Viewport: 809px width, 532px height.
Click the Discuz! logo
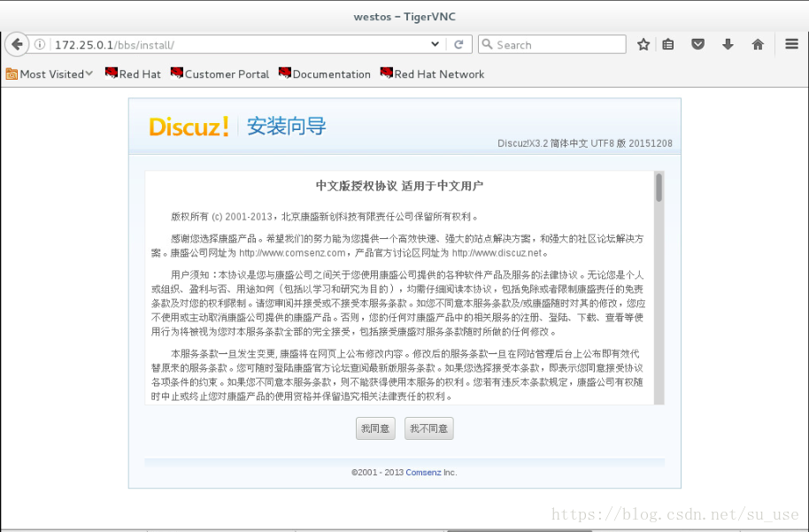189,127
